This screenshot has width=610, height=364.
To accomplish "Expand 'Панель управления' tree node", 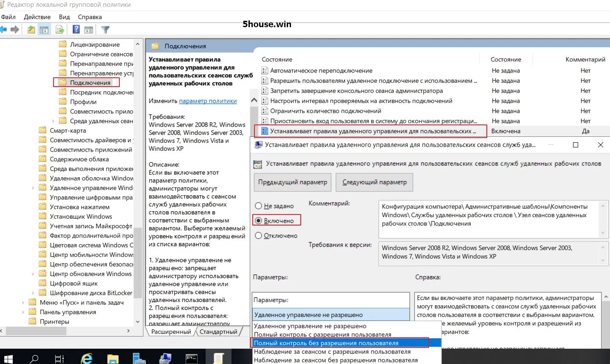I will 23,312.
